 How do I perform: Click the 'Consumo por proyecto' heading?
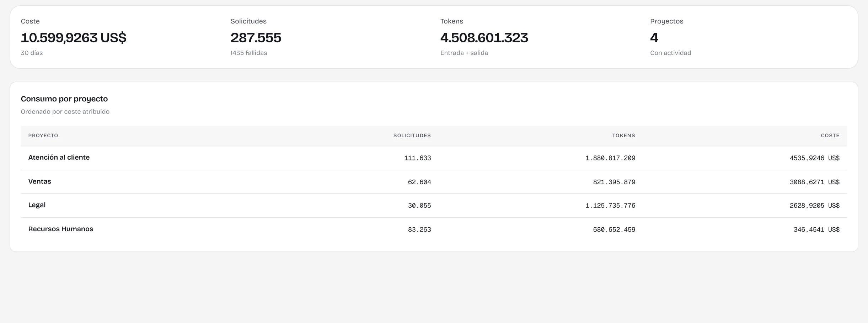(64, 99)
